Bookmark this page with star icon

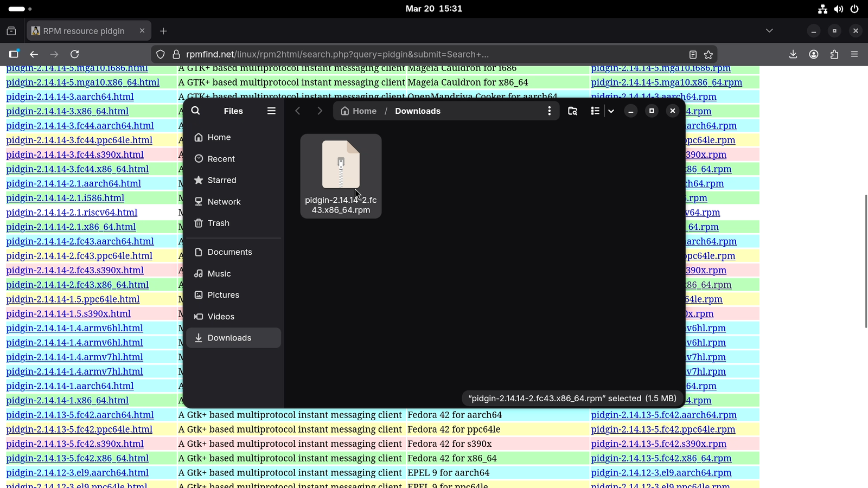click(709, 54)
